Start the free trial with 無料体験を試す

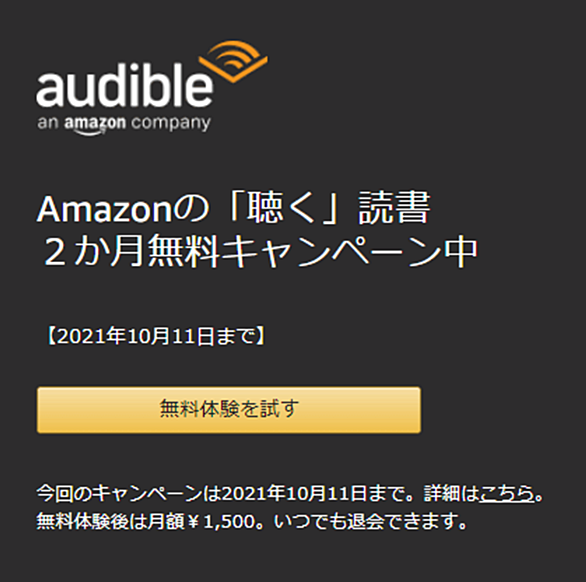click(x=229, y=410)
